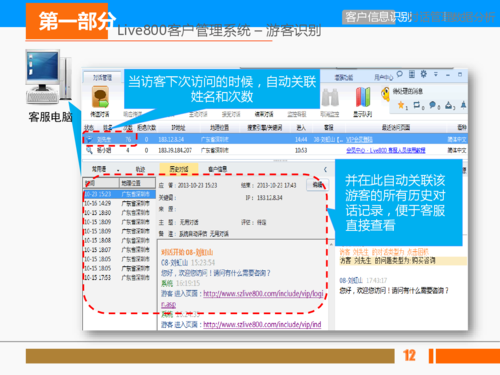Viewport: 500px width, 375px height.
Task: Click the transfer arrows counter icon
Action: pyautogui.click(x=417, y=105)
